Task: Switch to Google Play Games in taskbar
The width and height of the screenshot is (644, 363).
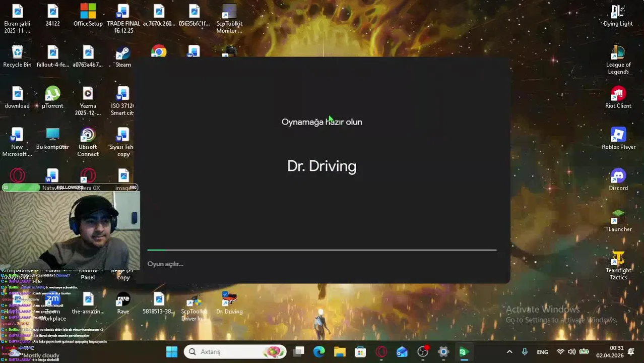Action: tap(464, 352)
